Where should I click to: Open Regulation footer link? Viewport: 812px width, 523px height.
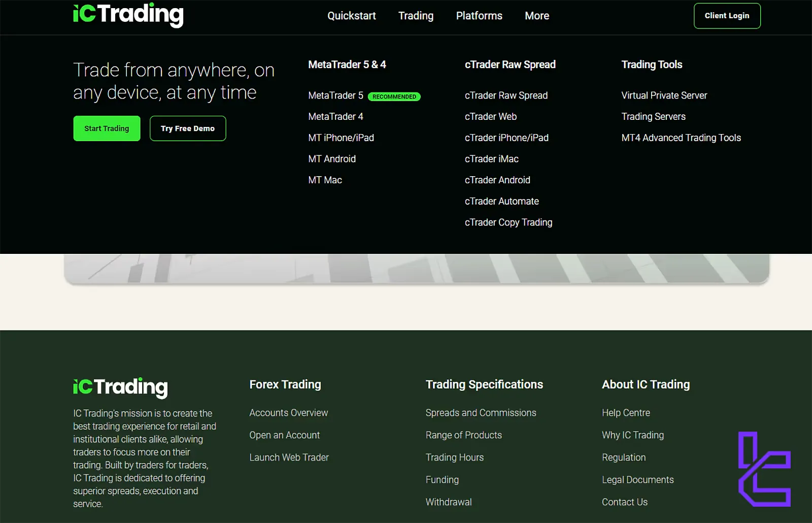click(624, 457)
